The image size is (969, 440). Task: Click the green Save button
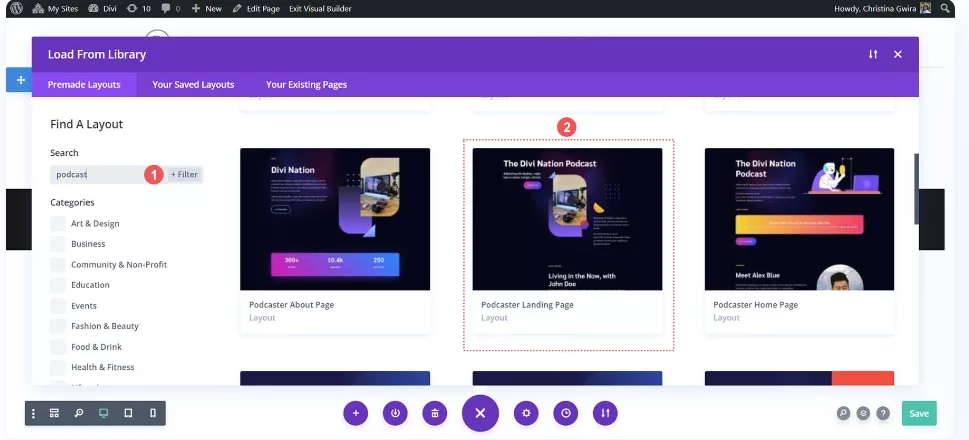click(919, 413)
